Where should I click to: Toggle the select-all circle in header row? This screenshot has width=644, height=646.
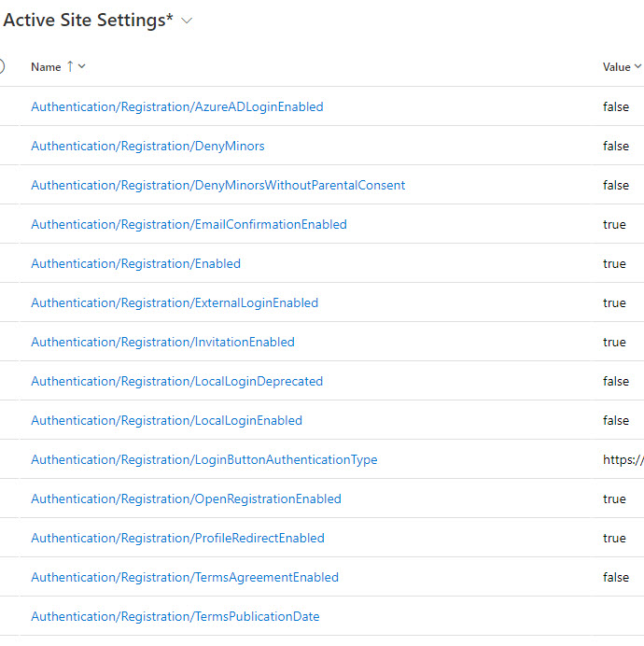click(2, 66)
